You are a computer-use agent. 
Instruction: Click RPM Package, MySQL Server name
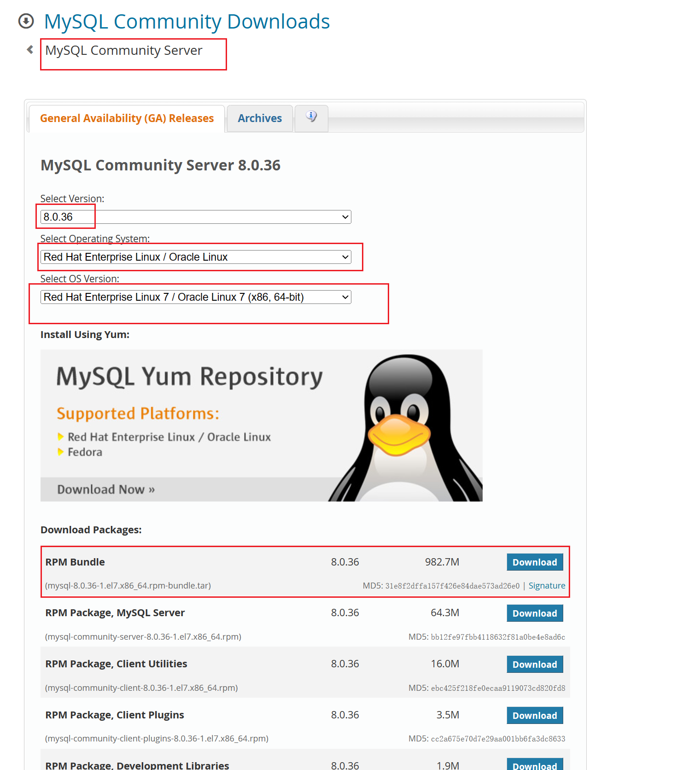(115, 613)
